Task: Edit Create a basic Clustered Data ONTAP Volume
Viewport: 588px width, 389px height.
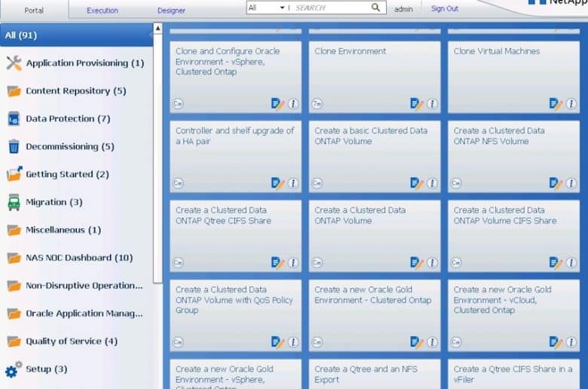Action: click(417, 183)
